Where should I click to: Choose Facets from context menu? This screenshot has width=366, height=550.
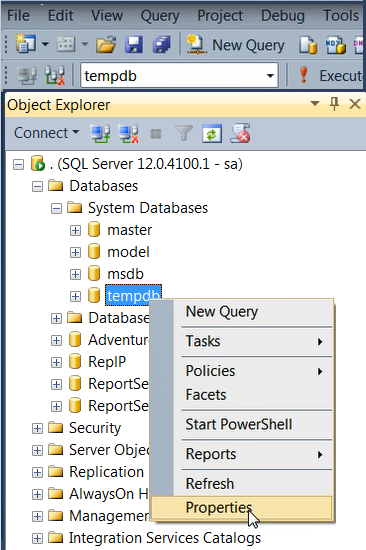click(242, 395)
